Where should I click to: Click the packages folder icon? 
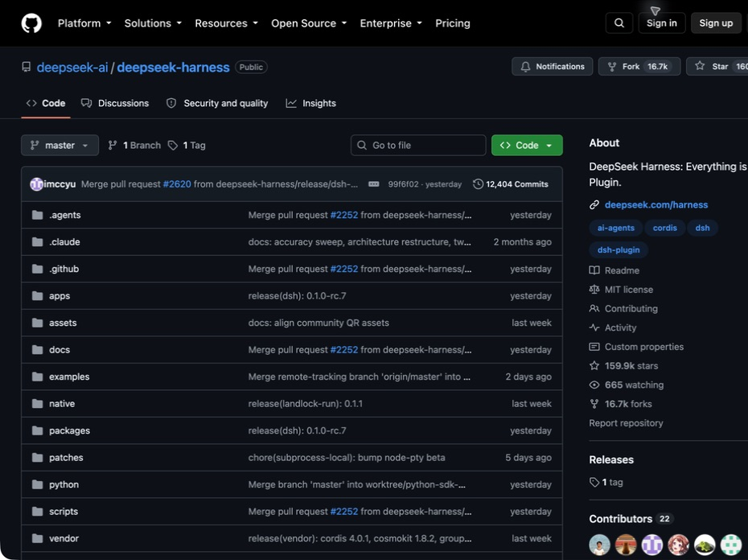click(x=37, y=430)
